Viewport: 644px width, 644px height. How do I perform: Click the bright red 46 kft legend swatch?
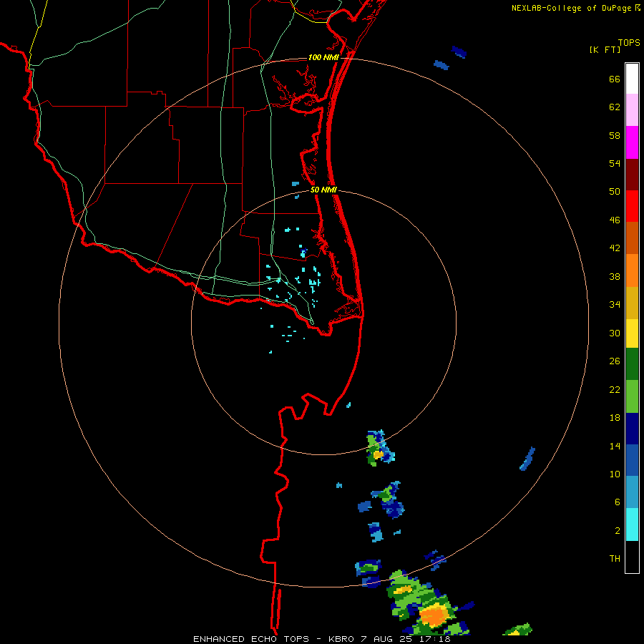[x=632, y=206]
